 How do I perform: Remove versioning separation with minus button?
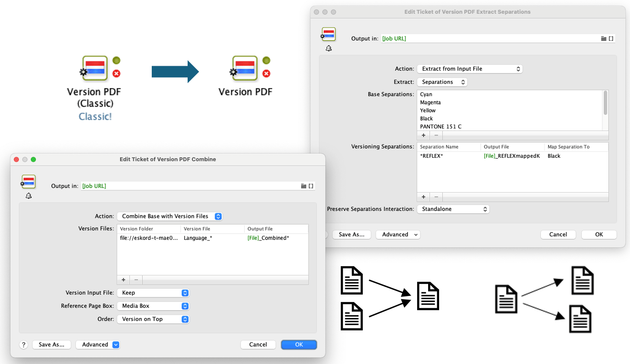point(436,197)
